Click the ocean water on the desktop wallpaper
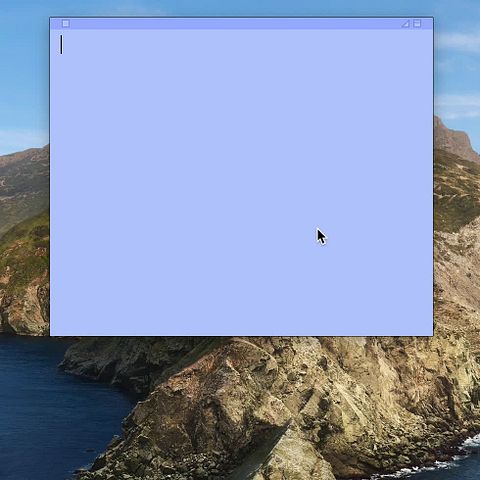 click(50, 407)
